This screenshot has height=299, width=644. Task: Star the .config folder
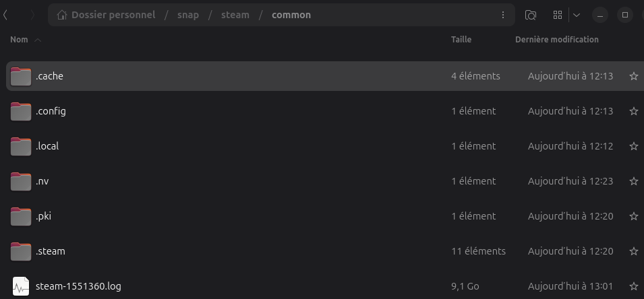coord(633,111)
